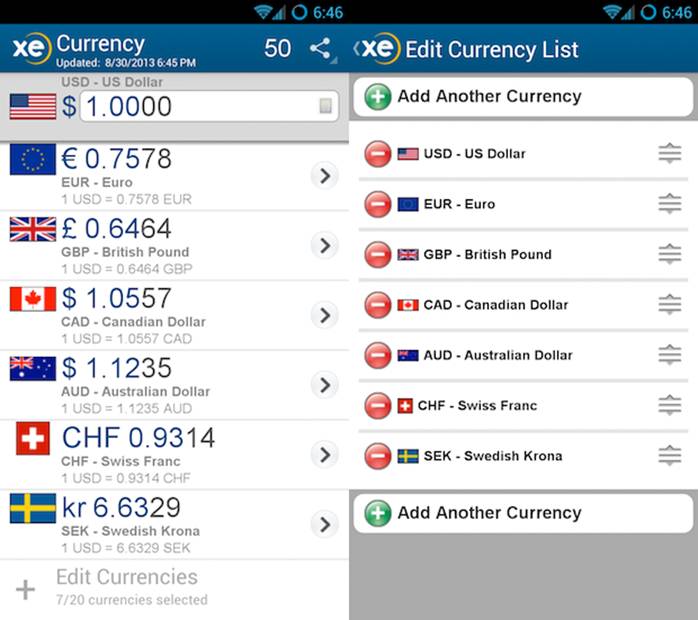Tap the Edit Currency List title
The height and width of the screenshot is (620, 698).
click(x=492, y=49)
